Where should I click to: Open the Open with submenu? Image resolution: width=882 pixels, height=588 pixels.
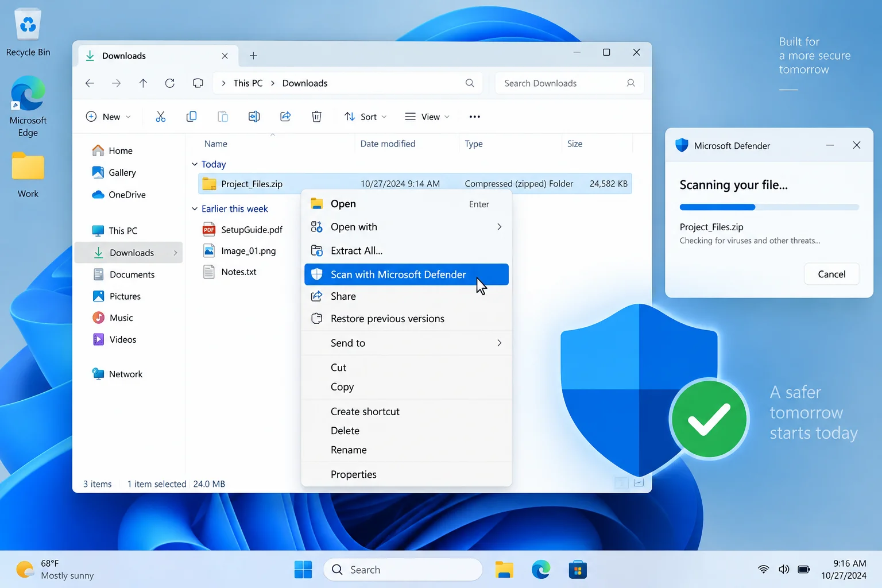(407, 227)
